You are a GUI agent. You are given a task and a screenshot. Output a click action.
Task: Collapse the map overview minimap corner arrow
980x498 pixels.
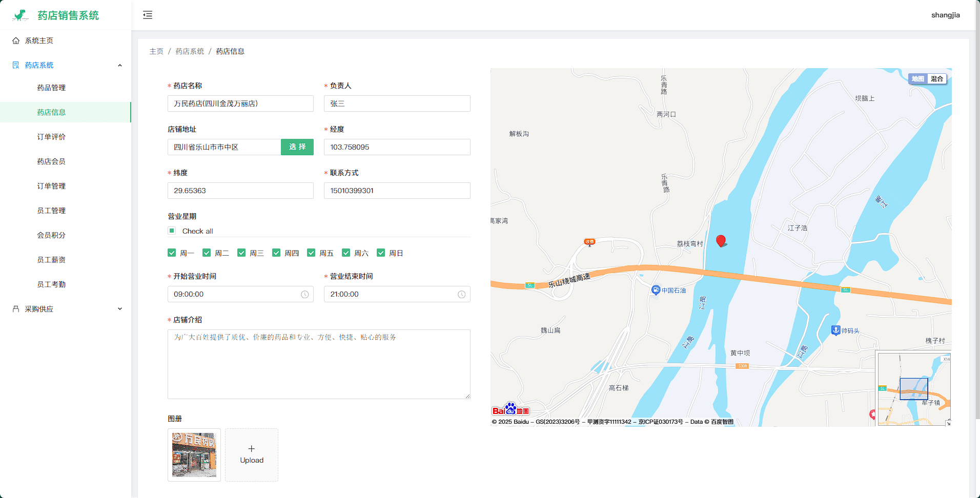pyautogui.click(x=948, y=422)
